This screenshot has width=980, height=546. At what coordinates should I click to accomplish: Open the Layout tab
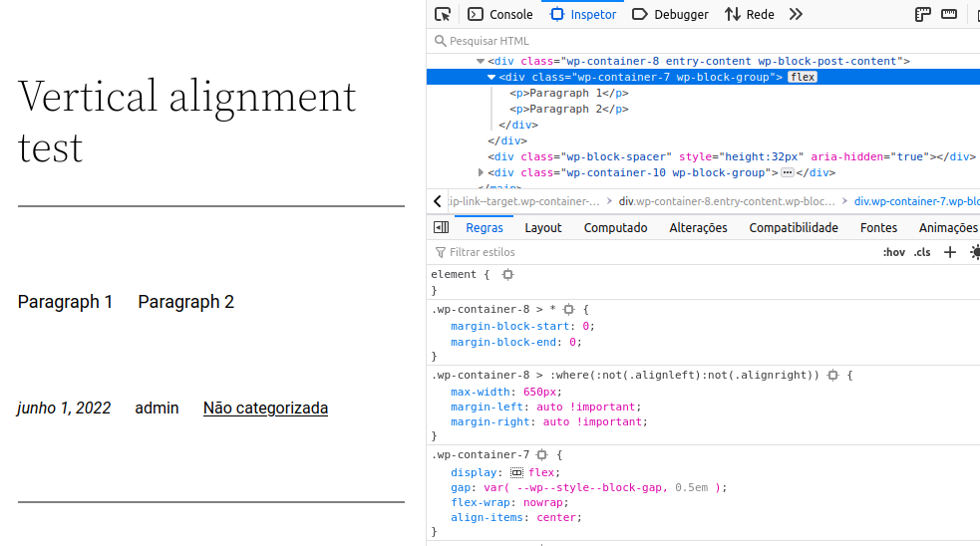pos(543,228)
